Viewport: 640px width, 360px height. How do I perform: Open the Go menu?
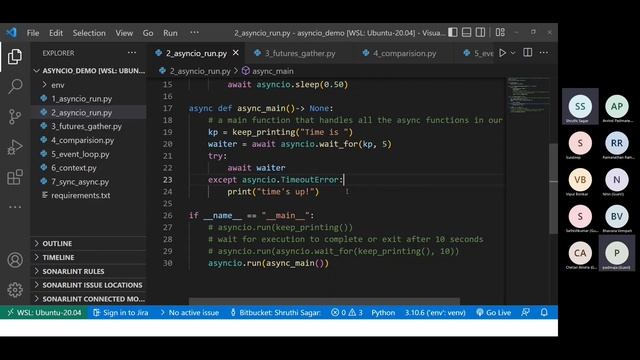(x=148, y=33)
